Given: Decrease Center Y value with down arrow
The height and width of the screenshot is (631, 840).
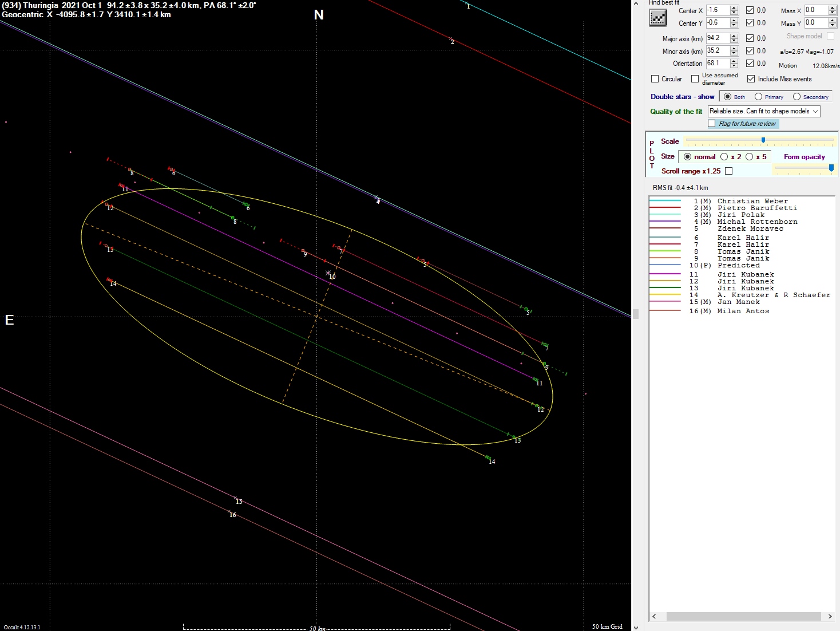Looking at the screenshot, I should pos(734,25).
